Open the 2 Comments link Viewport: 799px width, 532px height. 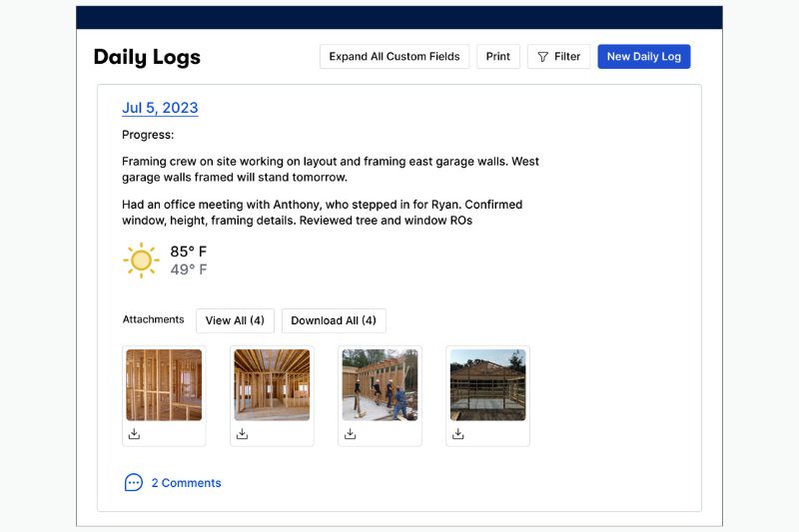point(186,483)
